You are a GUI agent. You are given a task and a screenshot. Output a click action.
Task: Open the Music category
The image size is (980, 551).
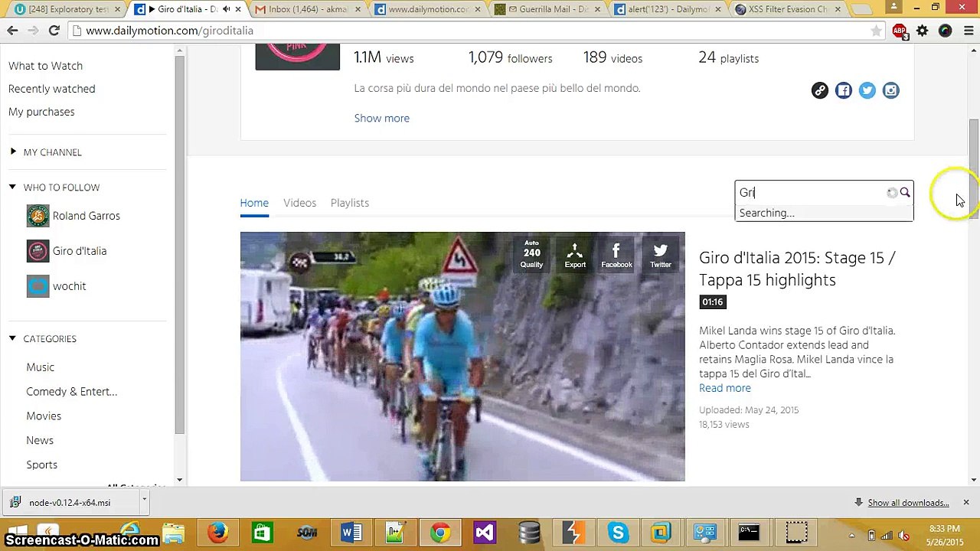click(x=41, y=367)
